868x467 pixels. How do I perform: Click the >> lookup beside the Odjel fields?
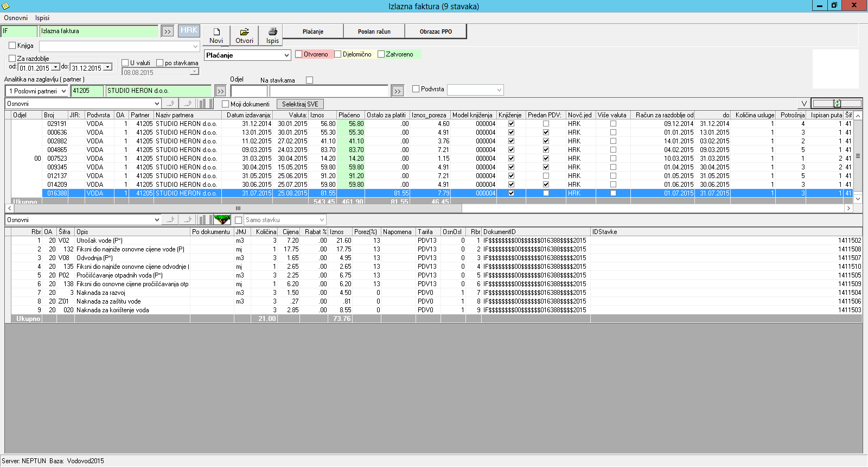tap(398, 91)
